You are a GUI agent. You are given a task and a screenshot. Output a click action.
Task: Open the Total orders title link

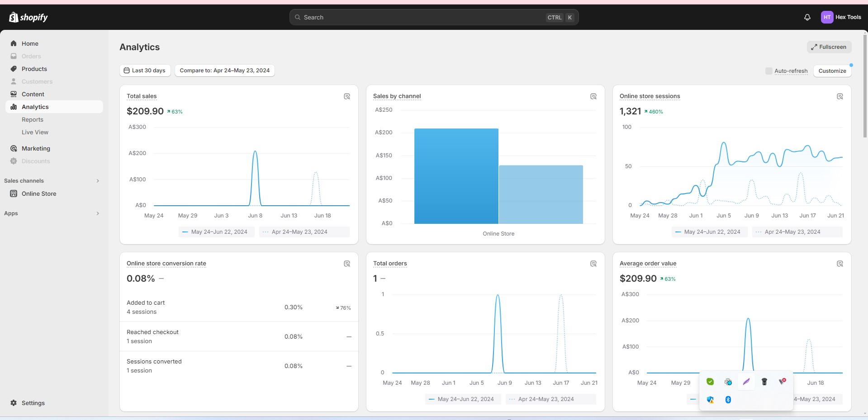390,264
